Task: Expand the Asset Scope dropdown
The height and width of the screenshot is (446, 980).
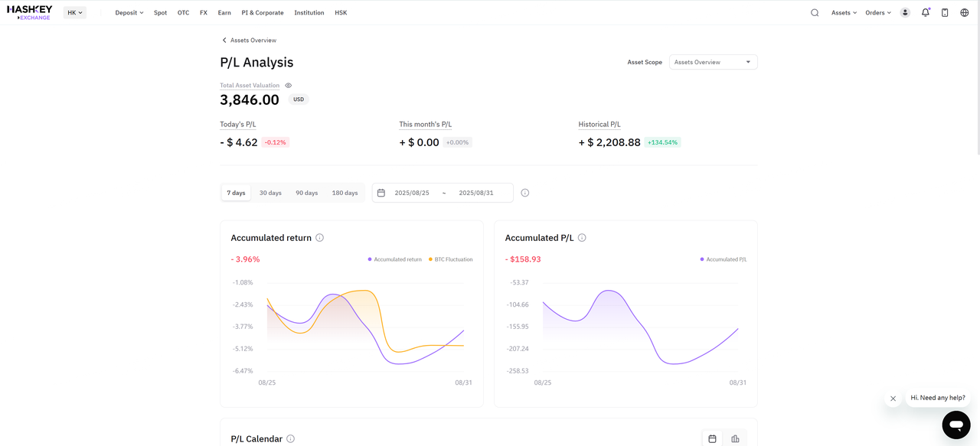Action: tap(714, 62)
